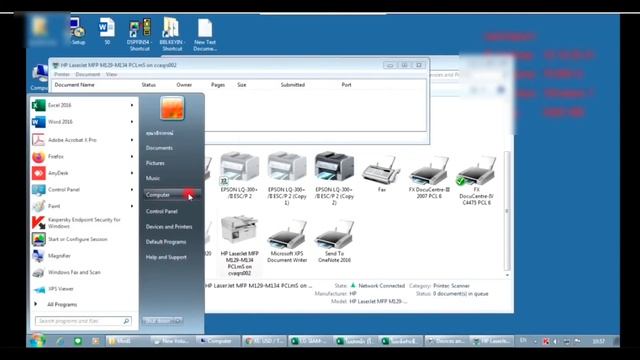Sort the print queue by Submitted column
The height and width of the screenshot is (360, 640).
click(x=293, y=85)
